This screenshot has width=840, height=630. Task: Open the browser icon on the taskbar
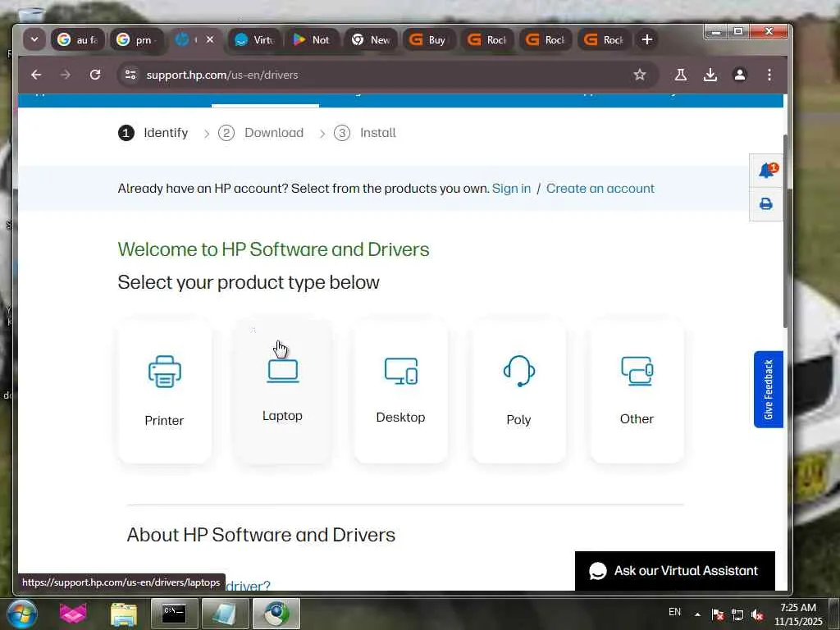(276, 614)
